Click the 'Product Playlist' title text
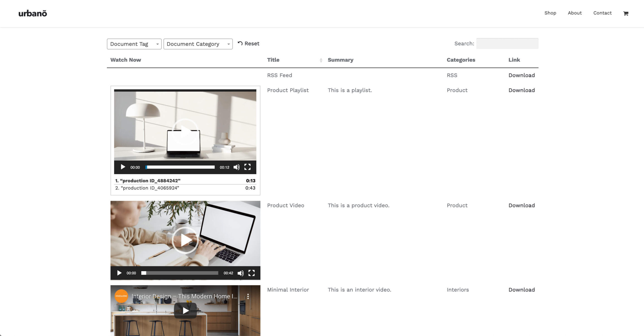644x336 pixels. (x=288, y=90)
